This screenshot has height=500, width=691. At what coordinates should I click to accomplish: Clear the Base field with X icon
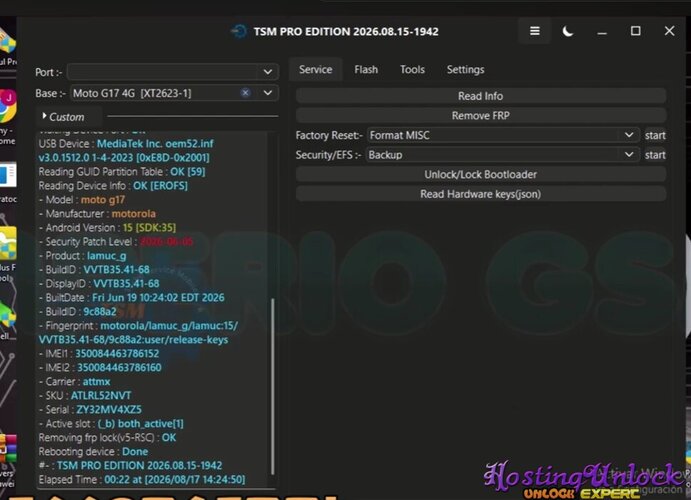(x=245, y=93)
